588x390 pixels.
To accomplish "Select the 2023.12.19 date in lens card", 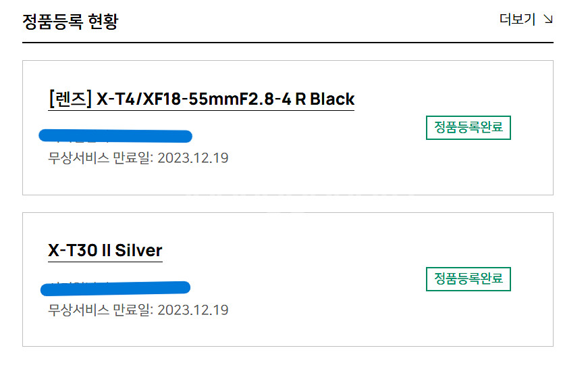I will [x=192, y=158].
